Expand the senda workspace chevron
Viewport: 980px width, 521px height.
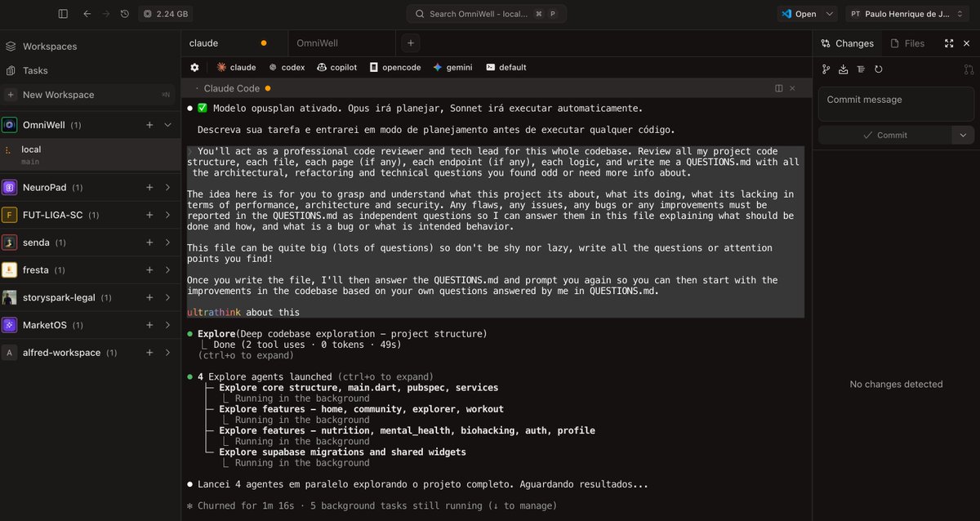tap(167, 243)
